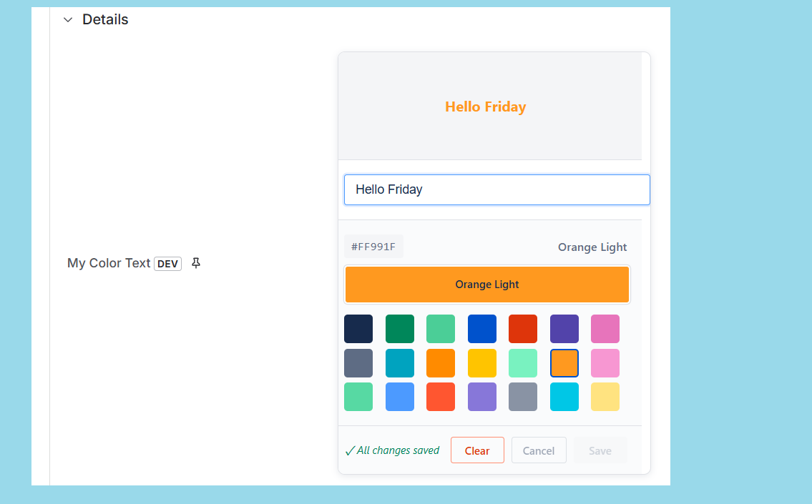Click the Details chevron arrow
This screenshot has height=504, width=812.
click(x=67, y=20)
